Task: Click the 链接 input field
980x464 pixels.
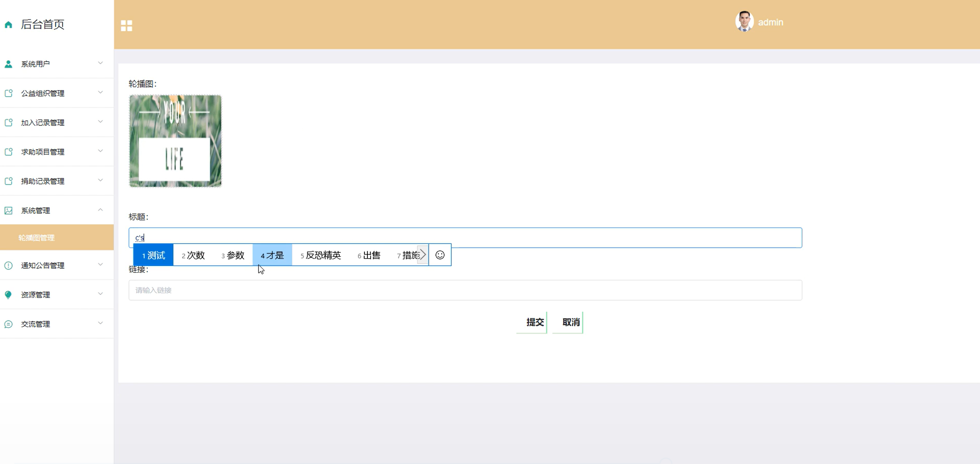Action: (465, 290)
